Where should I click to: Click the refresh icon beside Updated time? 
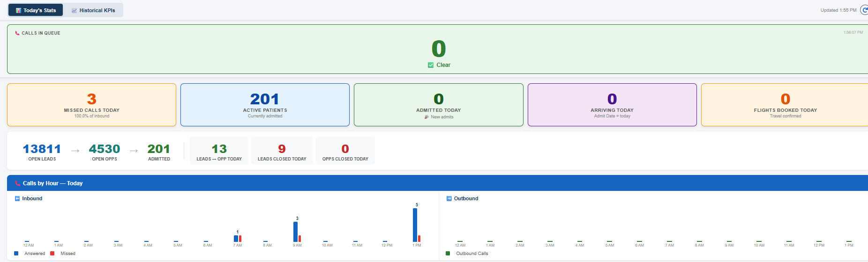tap(865, 10)
